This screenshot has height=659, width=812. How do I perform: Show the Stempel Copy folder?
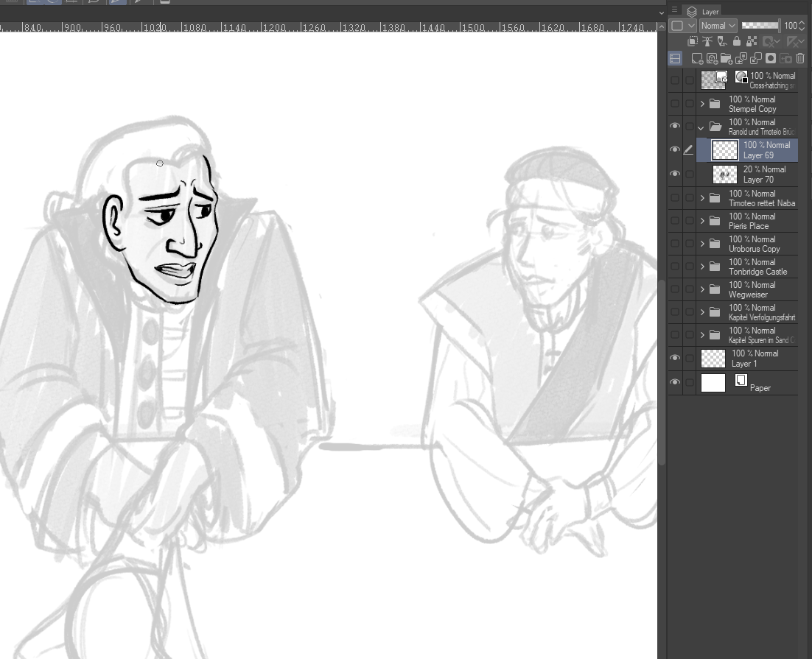coord(674,104)
